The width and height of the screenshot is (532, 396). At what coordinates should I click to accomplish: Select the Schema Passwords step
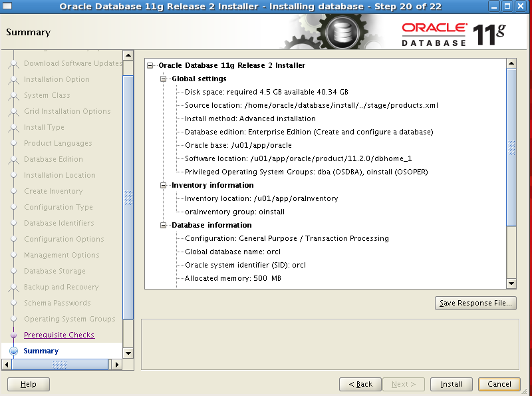coord(57,303)
